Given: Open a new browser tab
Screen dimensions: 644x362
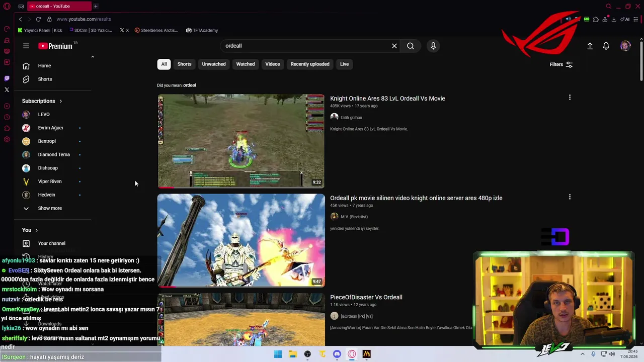Looking at the screenshot, I should (96, 6).
